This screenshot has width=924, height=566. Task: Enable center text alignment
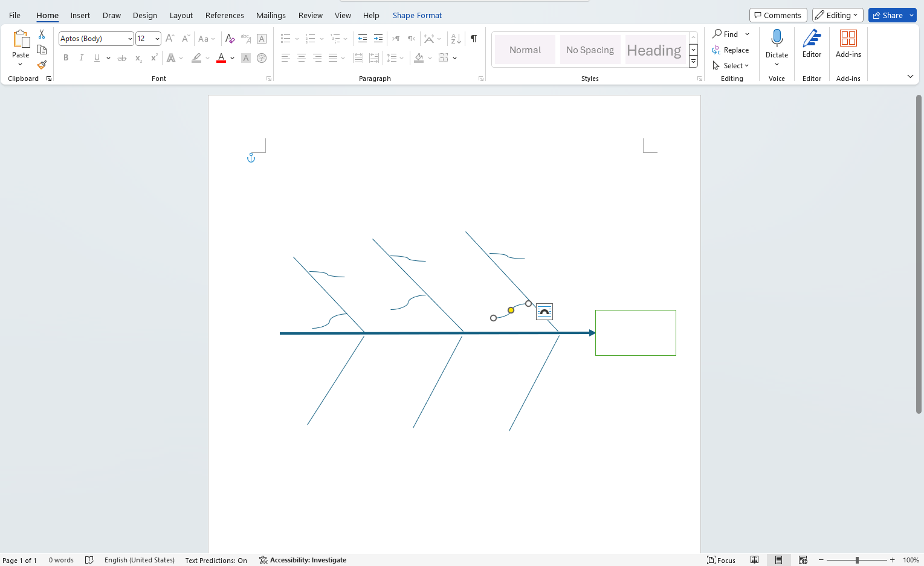pyautogui.click(x=301, y=57)
